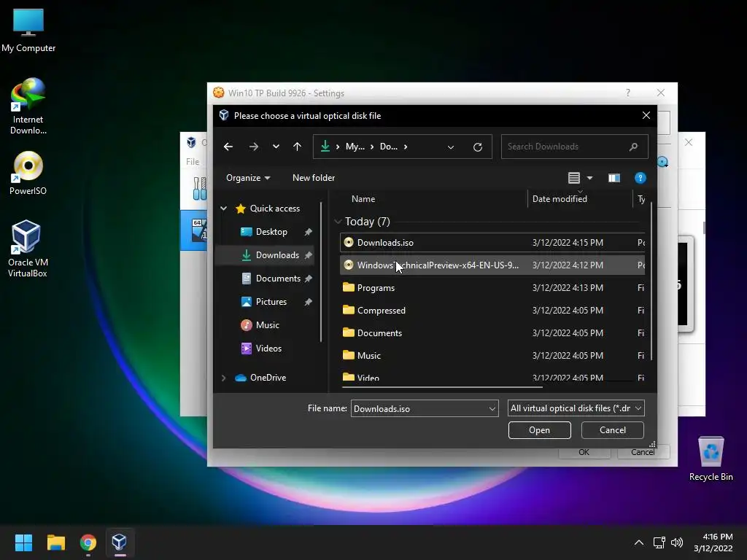Open the file type filter dropdown
Image resolution: width=747 pixels, height=560 pixels.
click(x=576, y=408)
